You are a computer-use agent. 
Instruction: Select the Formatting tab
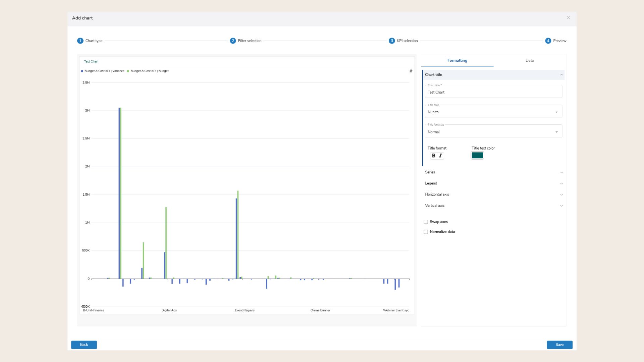(457, 60)
